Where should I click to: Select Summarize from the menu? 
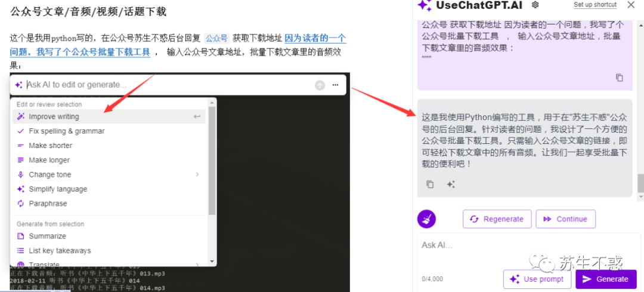point(109,236)
